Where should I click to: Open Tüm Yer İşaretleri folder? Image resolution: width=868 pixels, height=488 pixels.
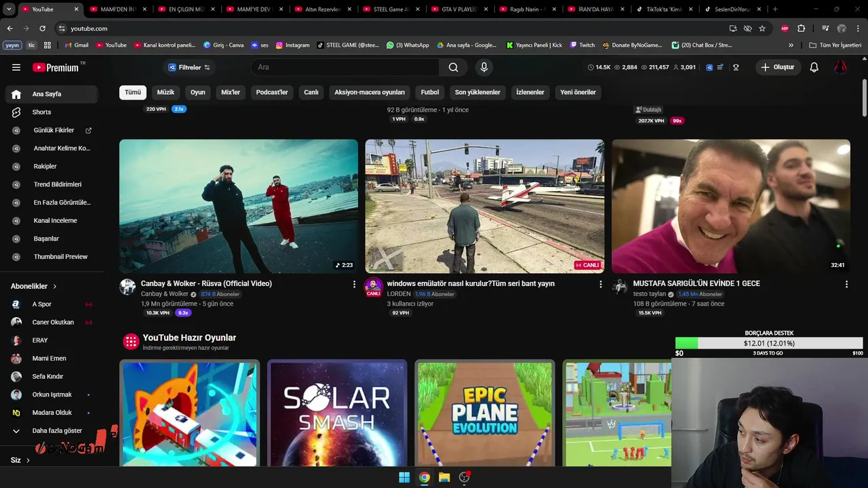[835, 45]
